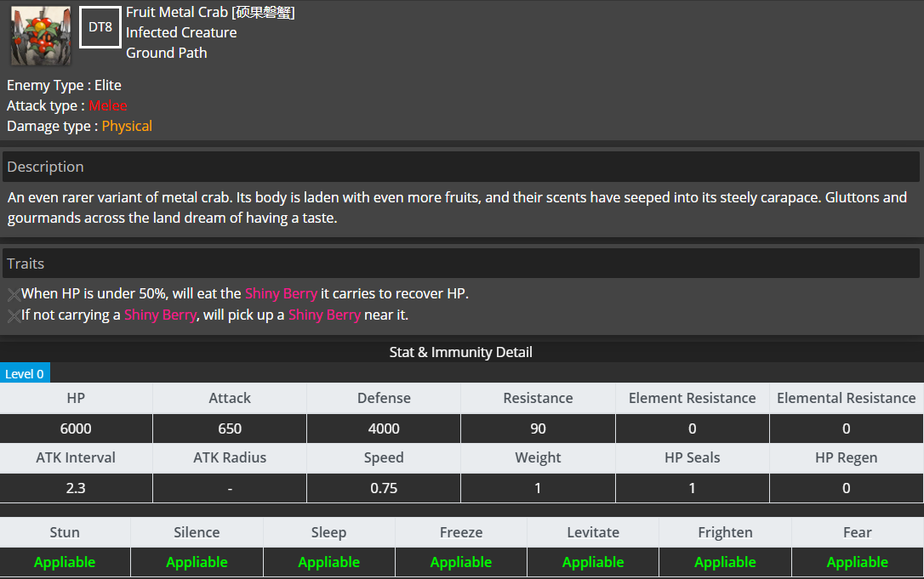Click the red Melee attack type text
Screen dimensions: 924x579
108,105
